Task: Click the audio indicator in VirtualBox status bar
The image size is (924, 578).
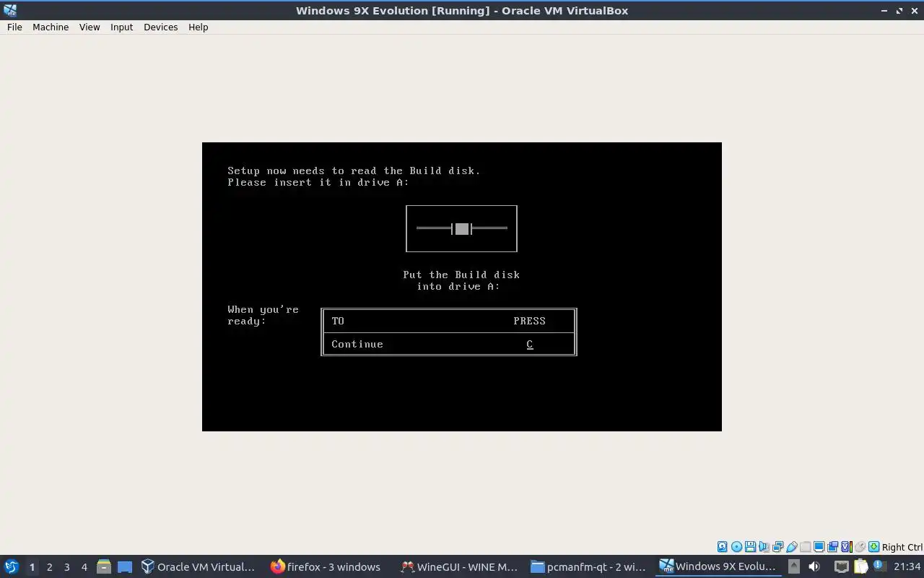Action: click(764, 547)
